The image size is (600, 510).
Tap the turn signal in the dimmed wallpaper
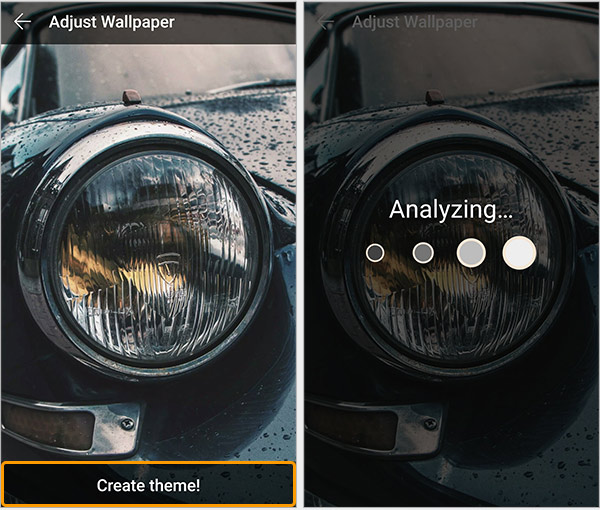pyautogui.click(x=351, y=425)
